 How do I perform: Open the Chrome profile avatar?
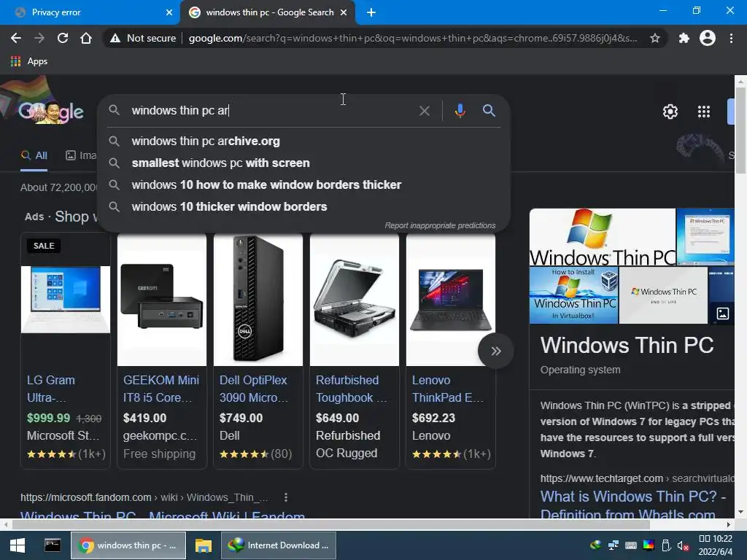(x=708, y=38)
